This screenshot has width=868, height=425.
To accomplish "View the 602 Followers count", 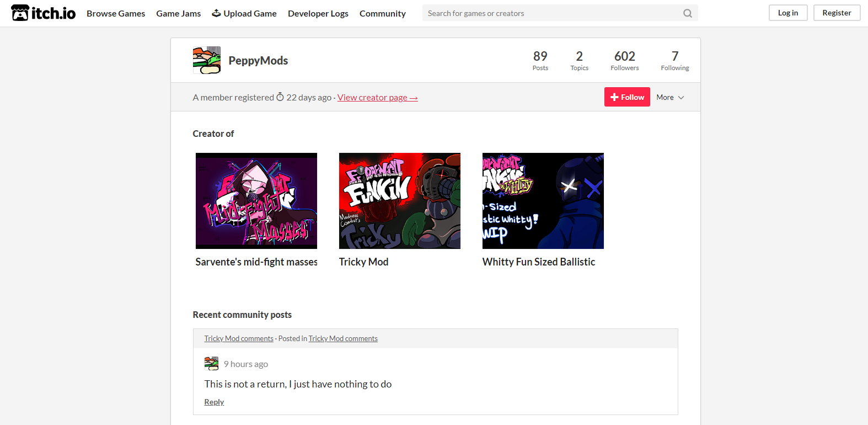I will pos(624,61).
